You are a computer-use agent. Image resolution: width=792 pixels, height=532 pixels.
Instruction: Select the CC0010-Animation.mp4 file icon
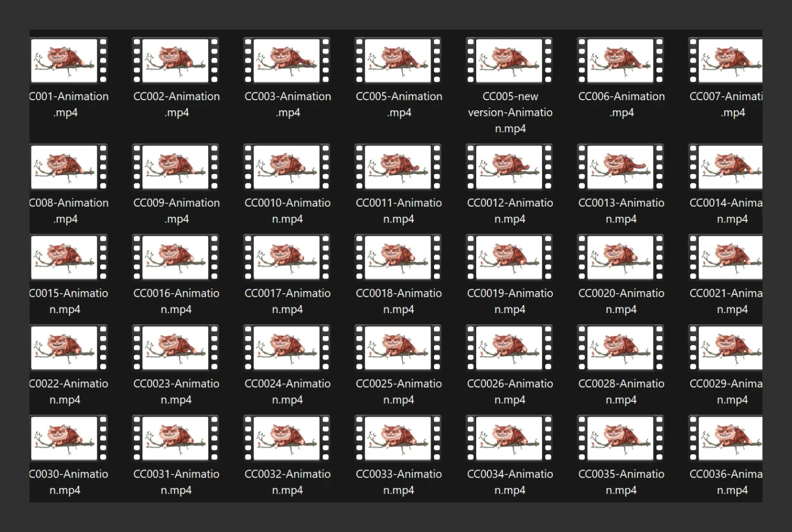[x=287, y=167]
